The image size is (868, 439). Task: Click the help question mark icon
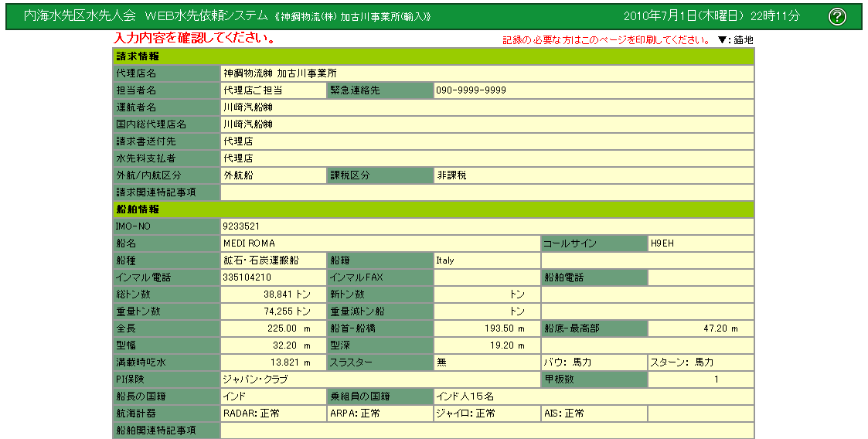pyautogui.click(x=837, y=16)
